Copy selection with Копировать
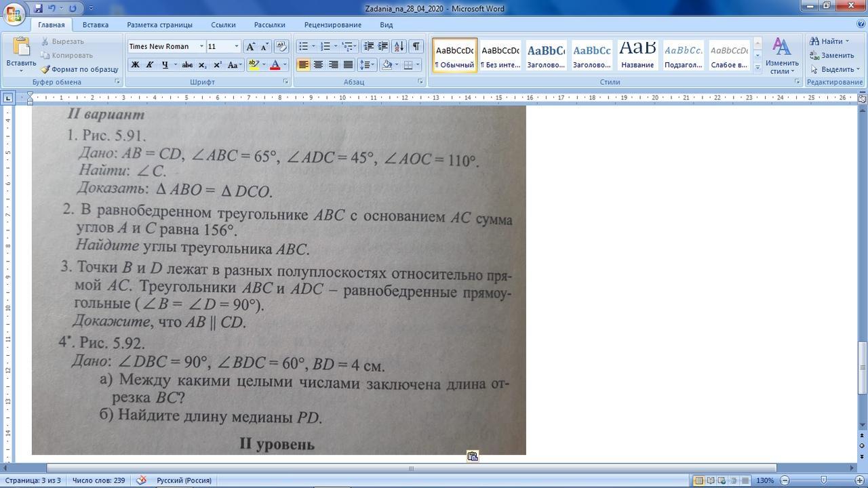868x488 pixels. pos(66,55)
